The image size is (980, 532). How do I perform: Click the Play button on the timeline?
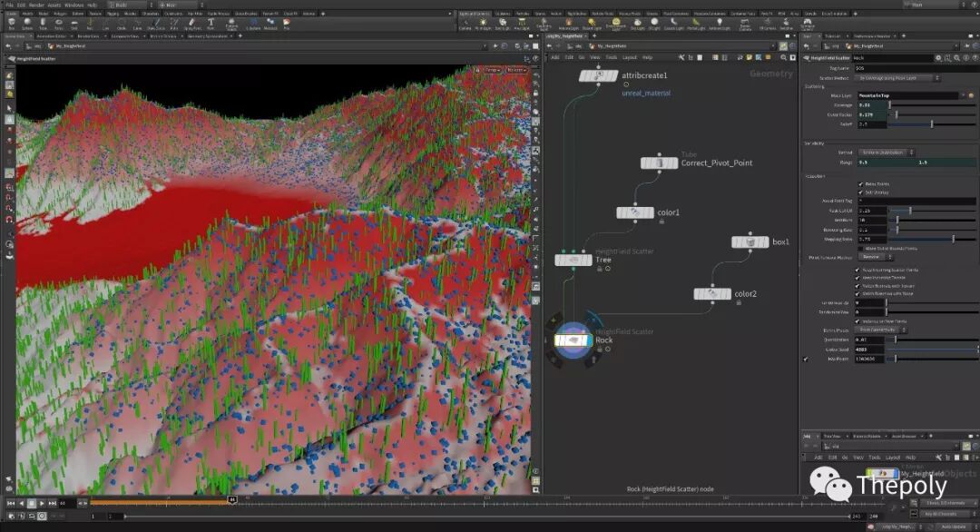42,503
